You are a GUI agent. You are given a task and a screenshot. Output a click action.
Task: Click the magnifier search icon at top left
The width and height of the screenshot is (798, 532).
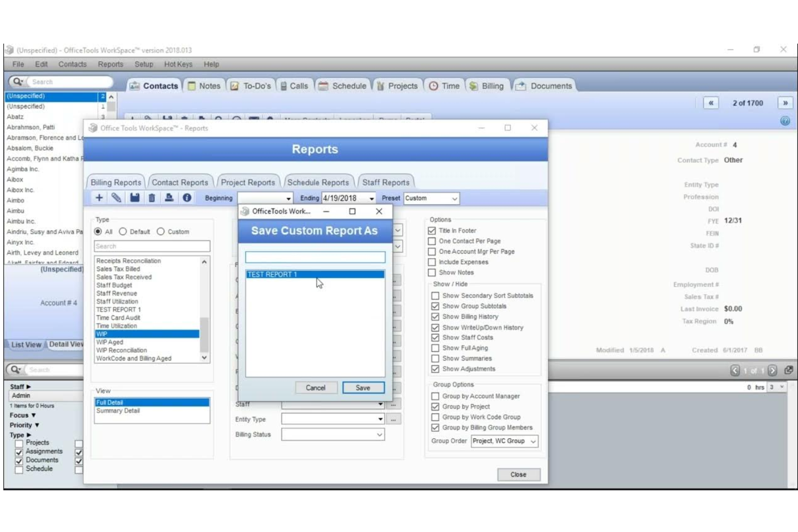(18, 81)
